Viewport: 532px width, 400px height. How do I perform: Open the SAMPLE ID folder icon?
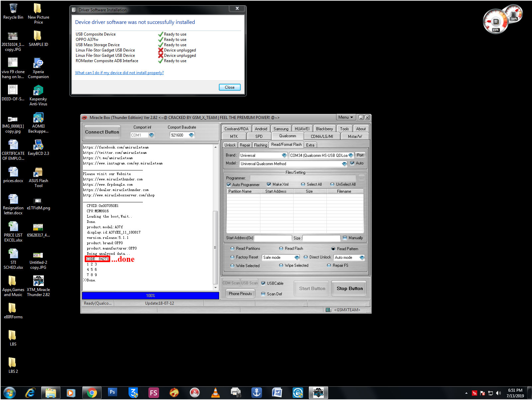pos(39,38)
